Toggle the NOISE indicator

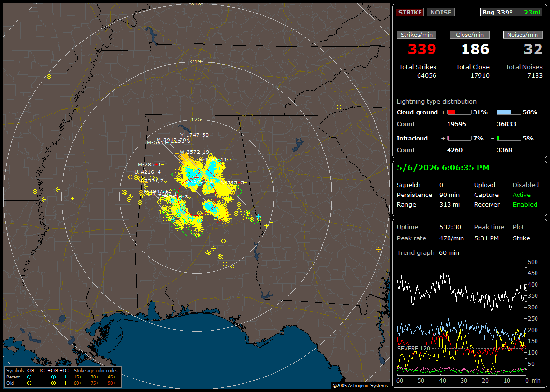coord(441,12)
